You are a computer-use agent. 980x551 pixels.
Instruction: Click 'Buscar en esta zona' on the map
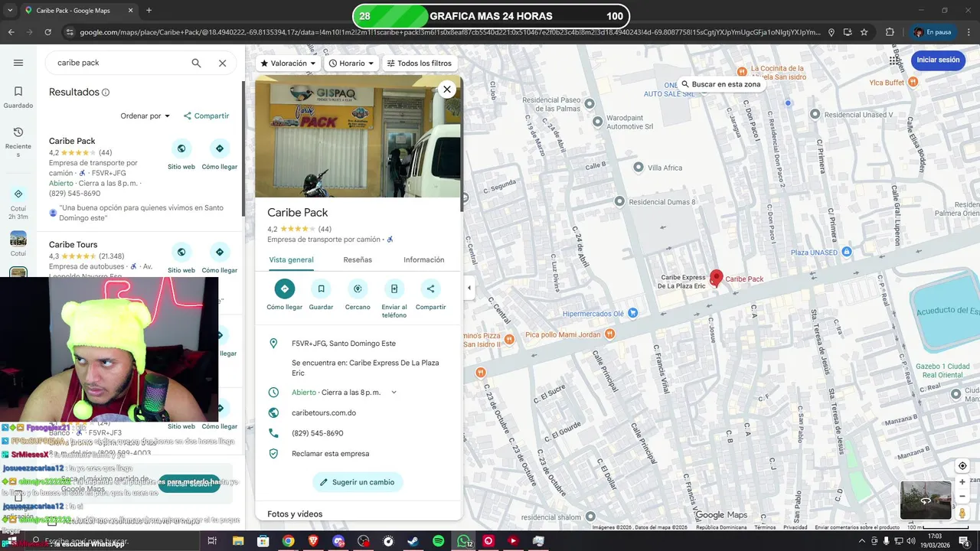pyautogui.click(x=721, y=84)
